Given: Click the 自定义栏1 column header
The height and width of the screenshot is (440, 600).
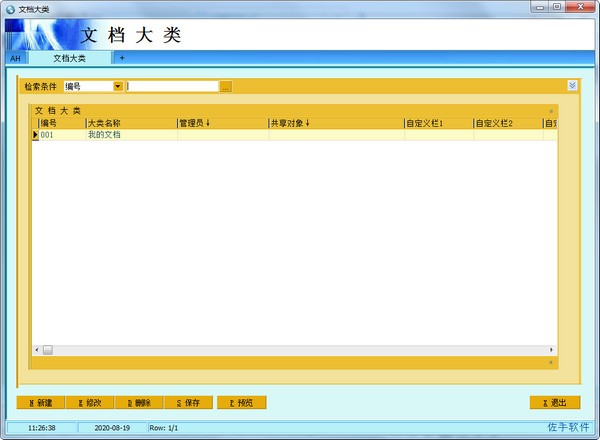Looking at the screenshot, I should 437,123.
